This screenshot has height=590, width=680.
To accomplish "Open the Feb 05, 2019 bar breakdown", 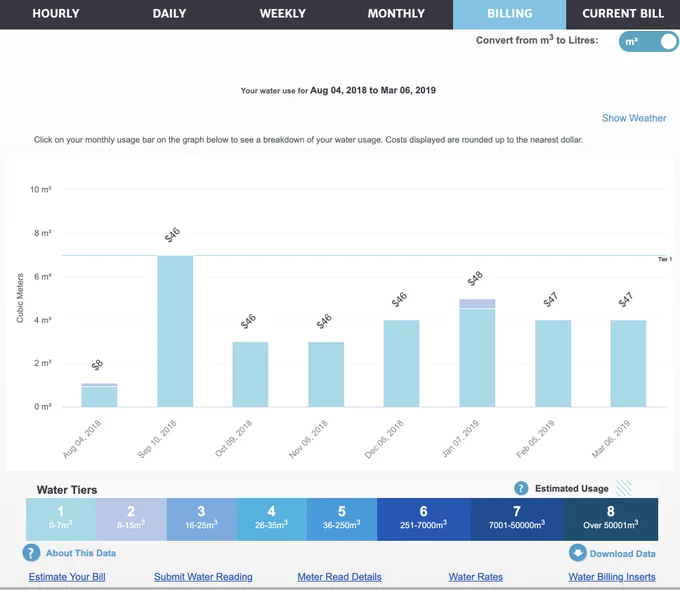I will pyautogui.click(x=553, y=364).
